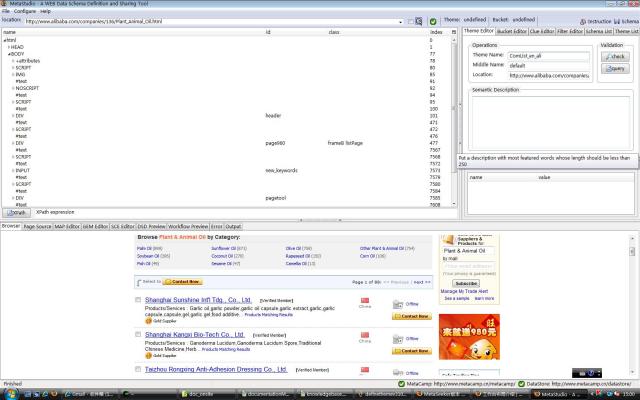Open the Windows Start button
This screenshot has width=640, height=400.
coord(10,394)
